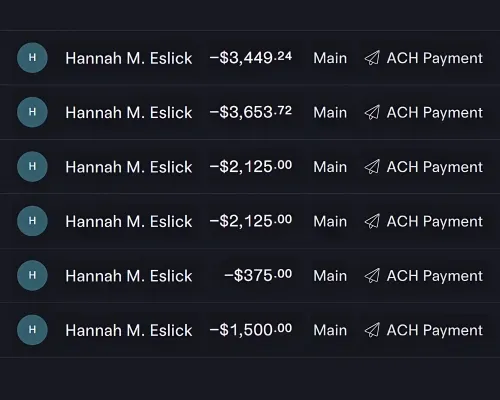
Task: Select the paper plane icon beside −$375.00 payment
Action: 372,275
